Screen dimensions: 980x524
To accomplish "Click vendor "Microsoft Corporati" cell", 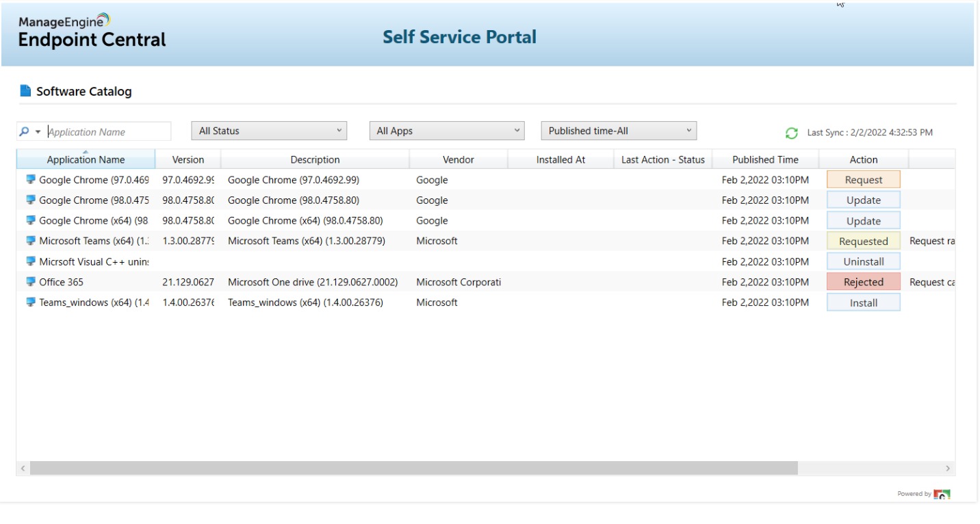I will pyautogui.click(x=459, y=282).
